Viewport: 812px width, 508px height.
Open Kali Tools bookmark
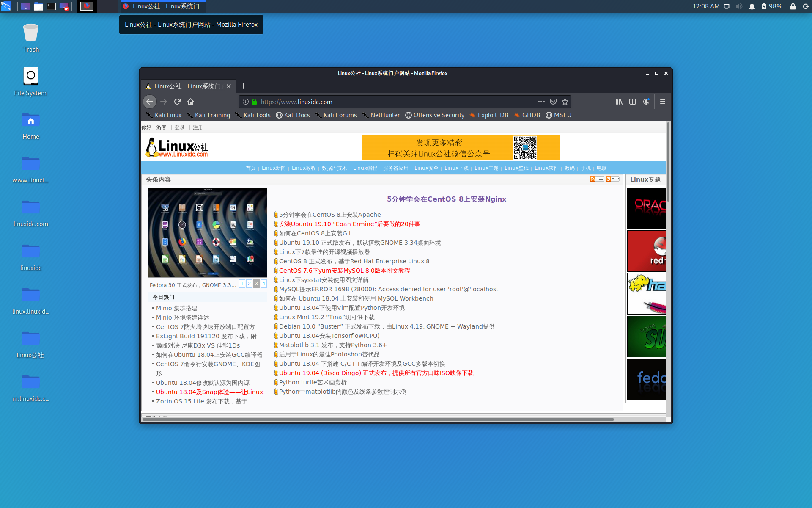(252, 115)
